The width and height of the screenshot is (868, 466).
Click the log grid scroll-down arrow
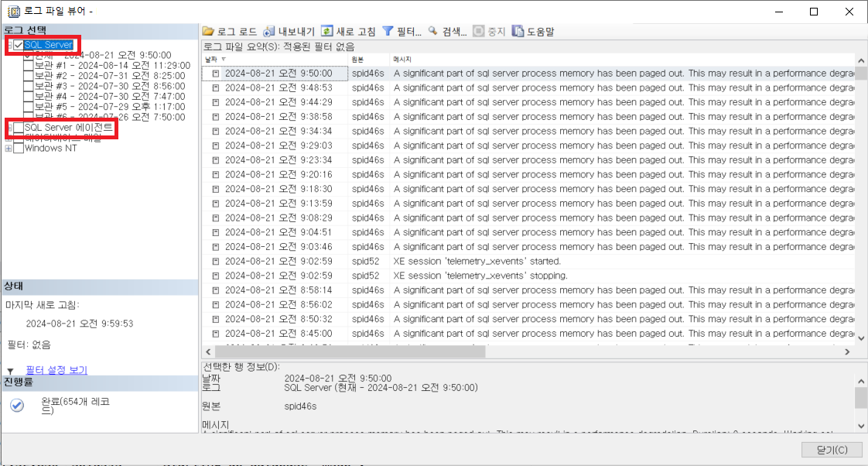[861, 338]
